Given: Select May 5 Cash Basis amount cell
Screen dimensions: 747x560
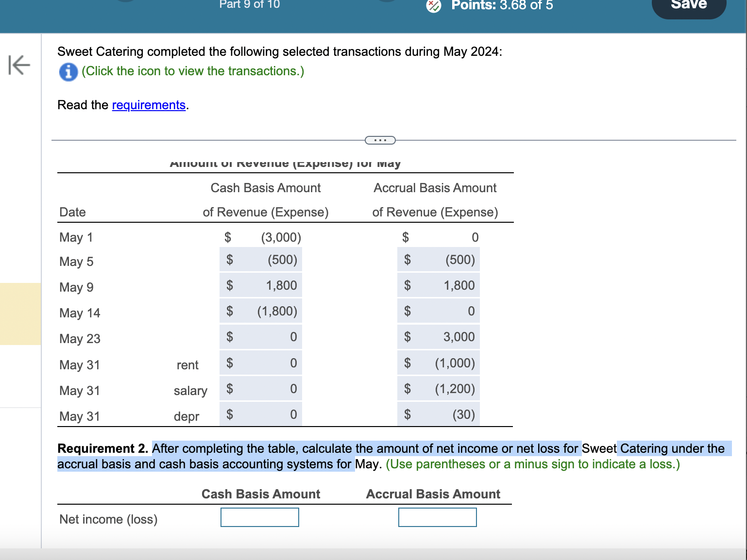Looking at the screenshot, I should 260,260.
